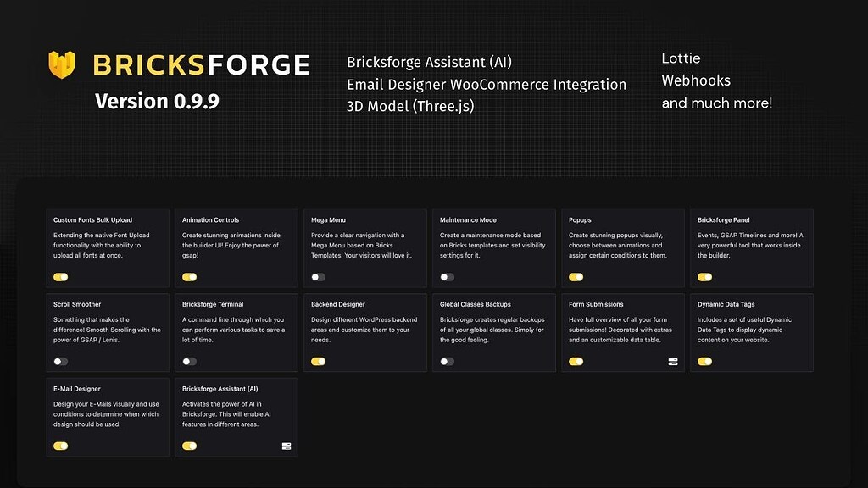This screenshot has height=488, width=868.
Task: Toggle off the Bricksforge Panel
Action: [705, 276]
